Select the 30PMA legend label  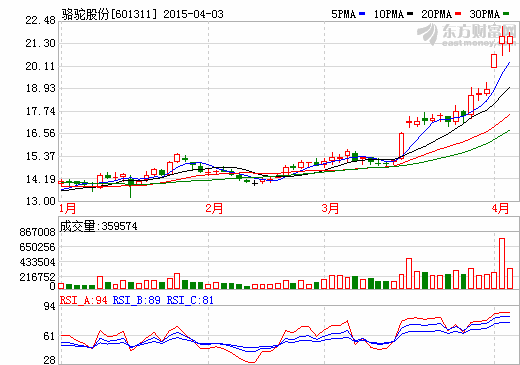click(x=485, y=14)
